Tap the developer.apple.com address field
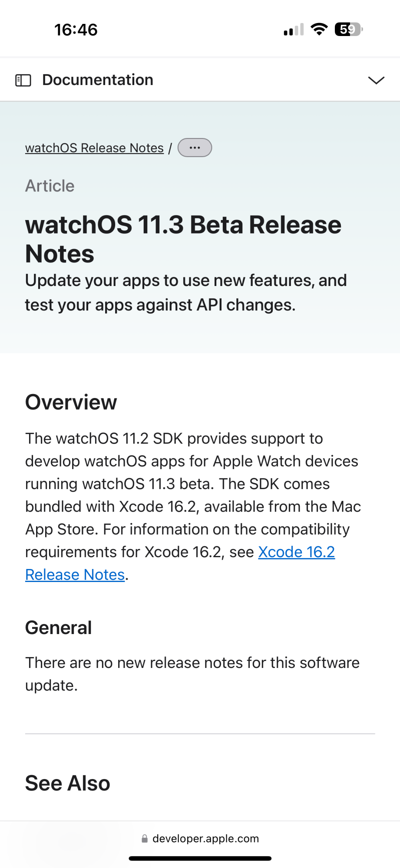The image size is (400, 868). pyautogui.click(x=205, y=838)
